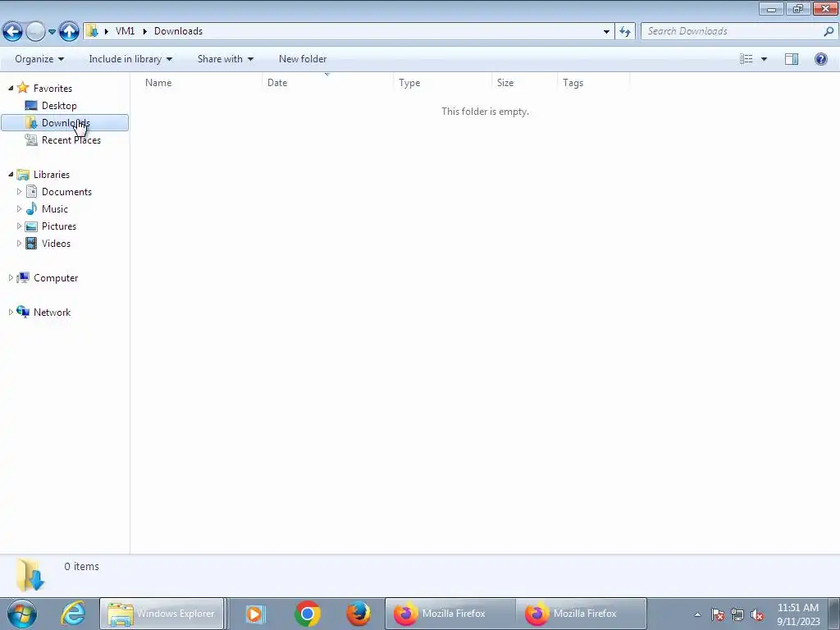Collapse the Favorites group
Image resolution: width=840 pixels, height=630 pixels.
click(11, 88)
